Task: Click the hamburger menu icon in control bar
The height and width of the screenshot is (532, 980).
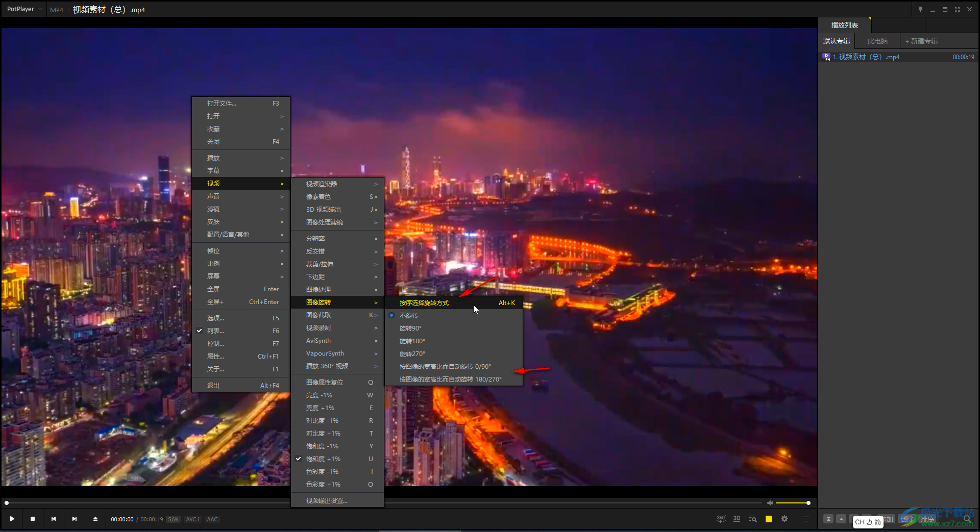Action: [x=806, y=519]
